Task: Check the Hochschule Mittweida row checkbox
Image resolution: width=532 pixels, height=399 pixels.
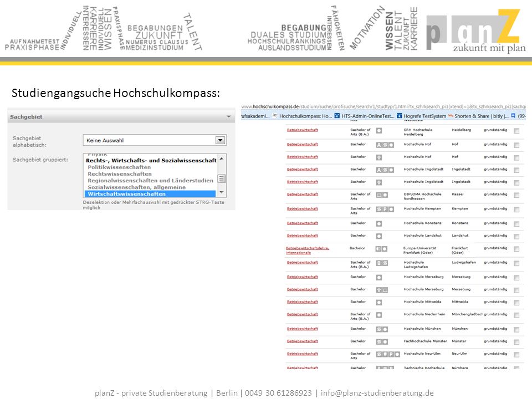Action: (516, 303)
